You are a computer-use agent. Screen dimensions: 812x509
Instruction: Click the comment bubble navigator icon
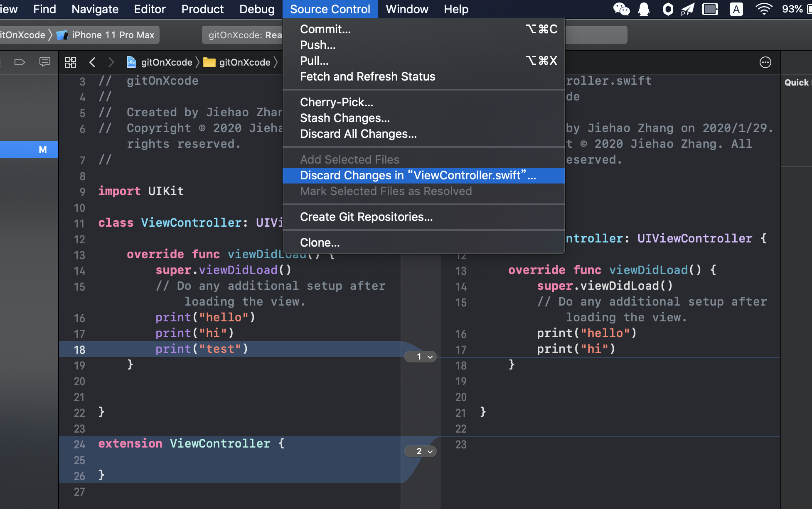(44, 62)
